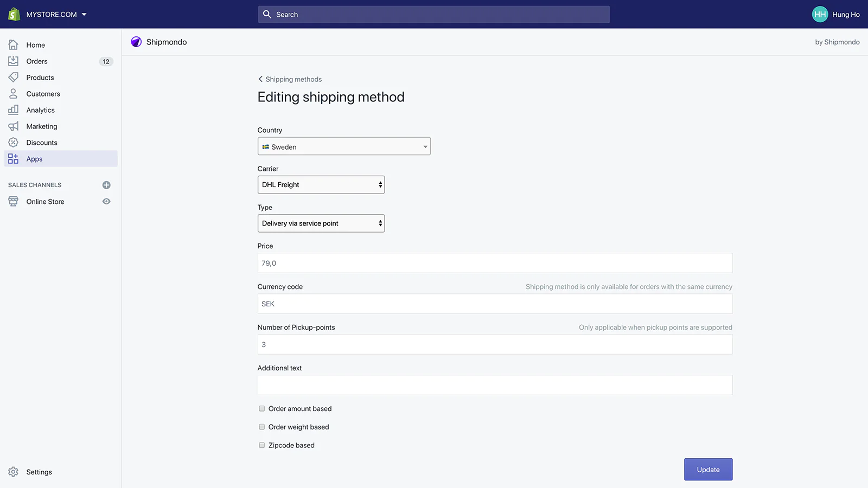The height and width of the screenshot is (488, 868).
Task: Click the Settings gear icon
Action: point(14,472)
